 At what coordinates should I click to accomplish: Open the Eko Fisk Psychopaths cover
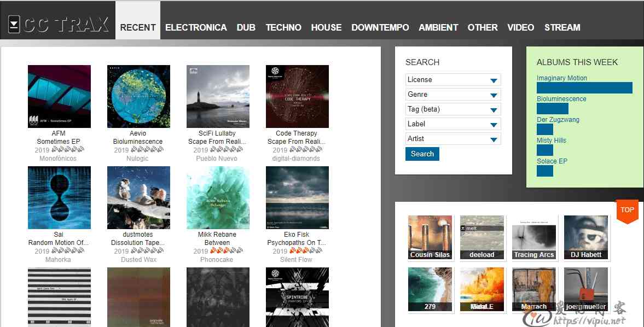pos(297,198)
